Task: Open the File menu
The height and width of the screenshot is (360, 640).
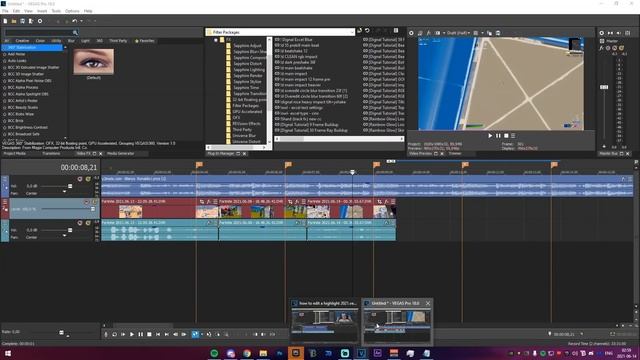Action: pyautogui.click(x=5, y=11)
